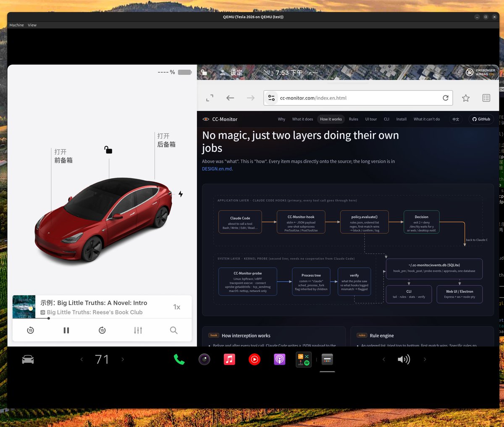Image resolution: width=504 pixels, height=427 pixels.
Task: Open the QEMU Machine menu
Action: pos(17,25)
